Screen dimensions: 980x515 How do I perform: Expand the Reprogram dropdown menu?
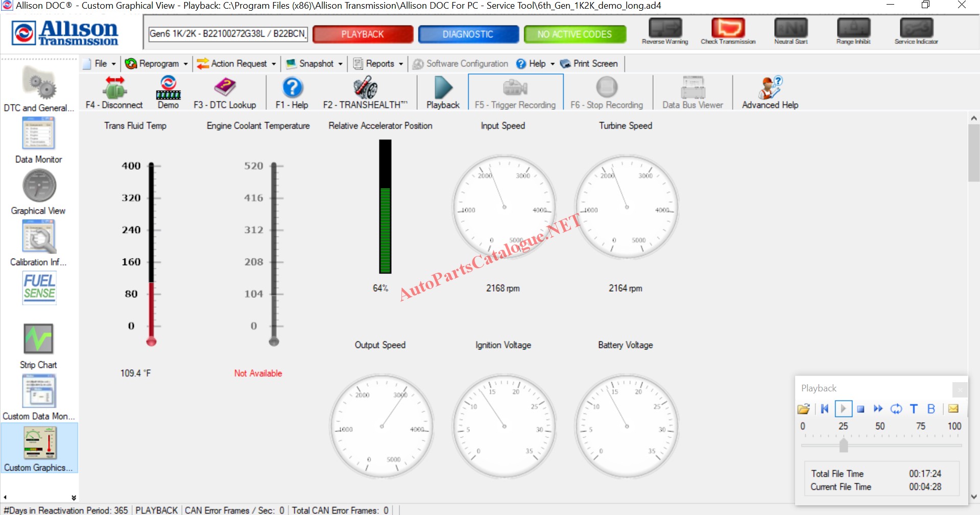click(157, 63)
